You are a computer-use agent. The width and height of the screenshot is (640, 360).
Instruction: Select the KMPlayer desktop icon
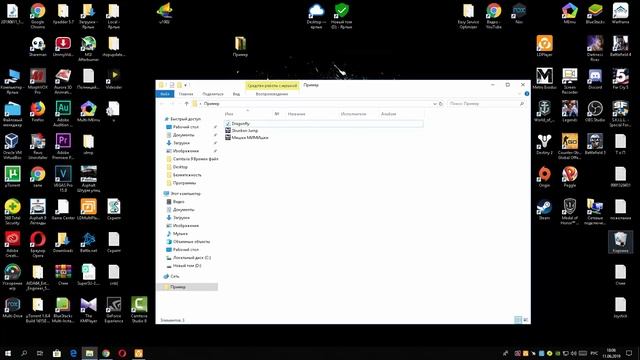[x=89, y=310]
